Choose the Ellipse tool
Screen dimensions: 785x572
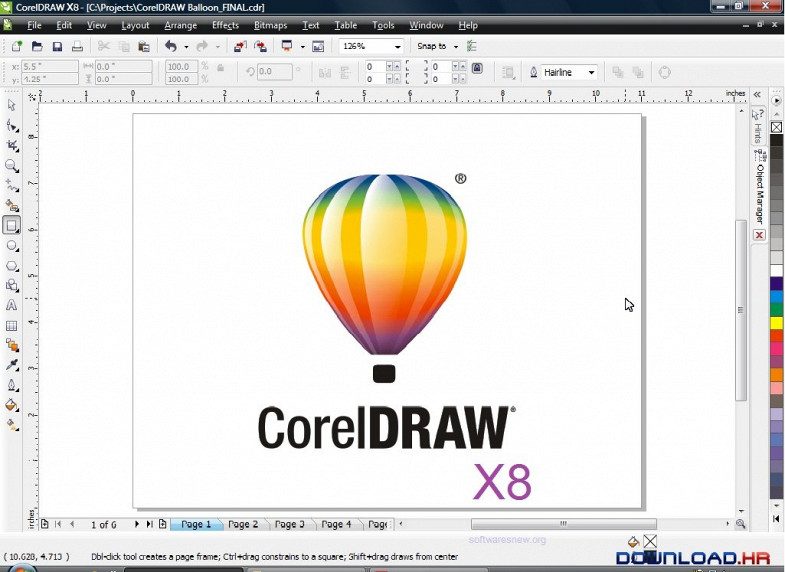[12, 246]
